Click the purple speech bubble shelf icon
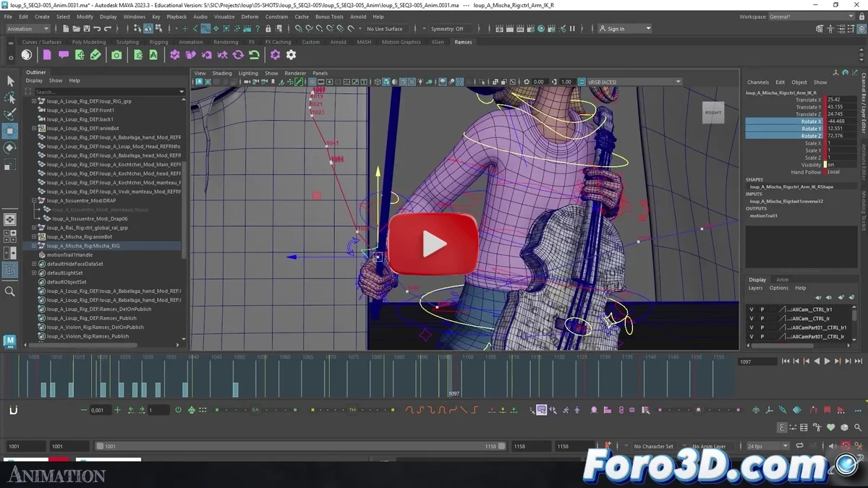This screenshot has height=488, width=868. point(64,55)
